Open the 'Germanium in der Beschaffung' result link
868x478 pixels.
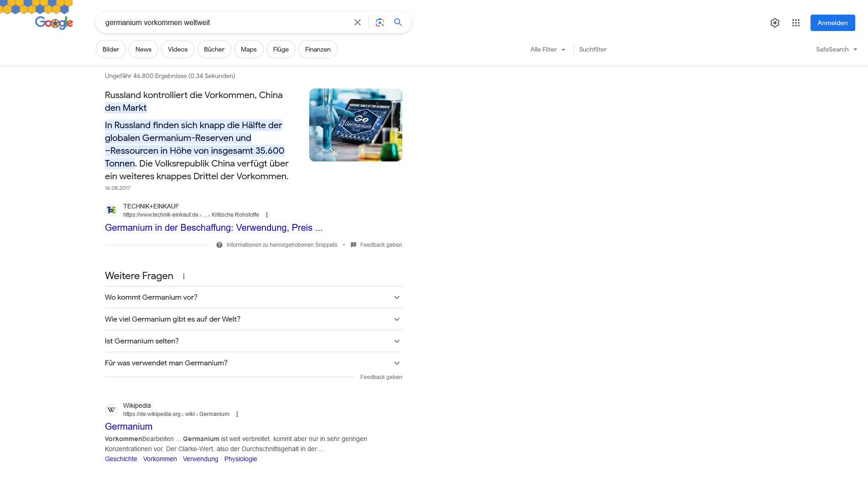[213, 228]
